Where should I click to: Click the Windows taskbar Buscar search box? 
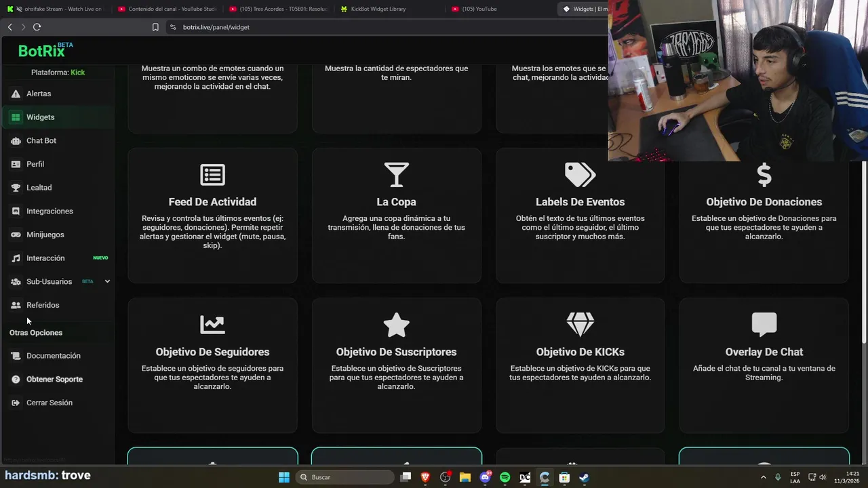[x=344, y=477]
